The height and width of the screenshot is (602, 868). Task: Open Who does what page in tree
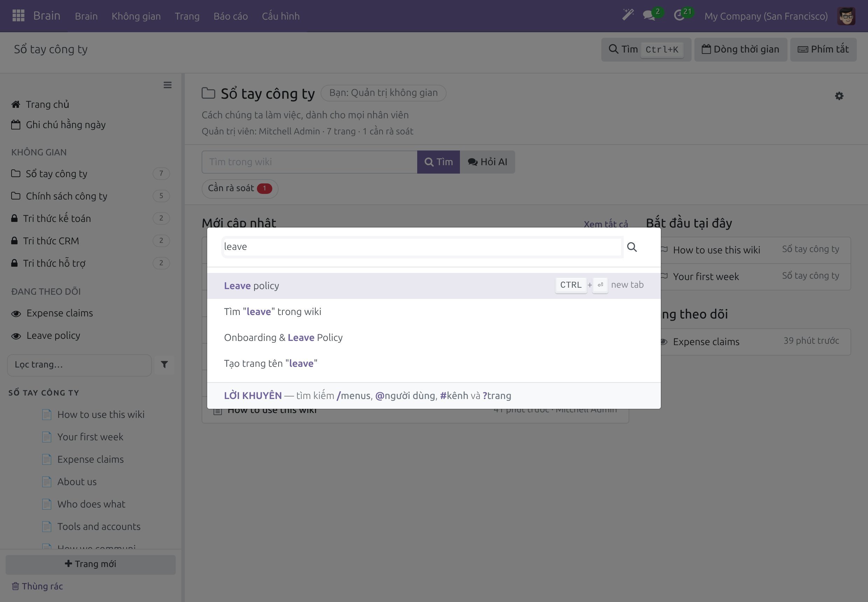pos(91,504)
